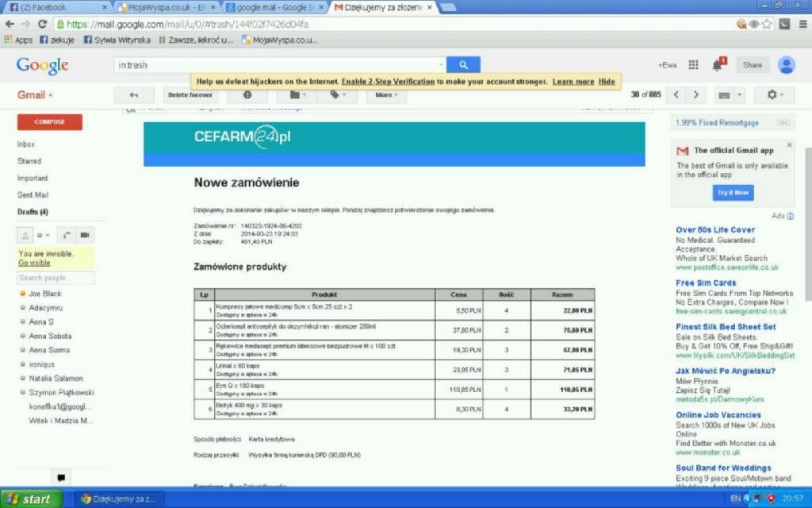Open settings gear menu
Viewport: 812px width, 508px height.
pyautogui.click(x=774, y=95)
